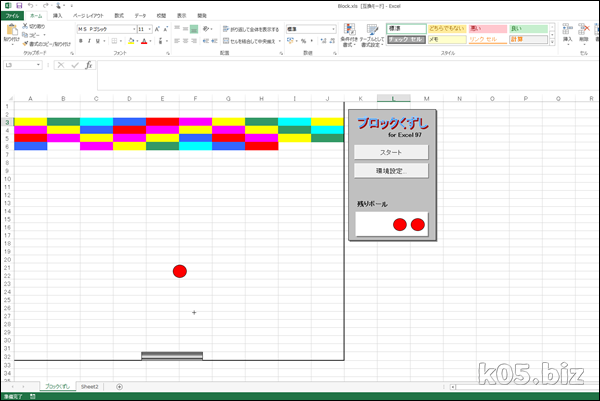Click the touch/mouse mode icon

59,6
